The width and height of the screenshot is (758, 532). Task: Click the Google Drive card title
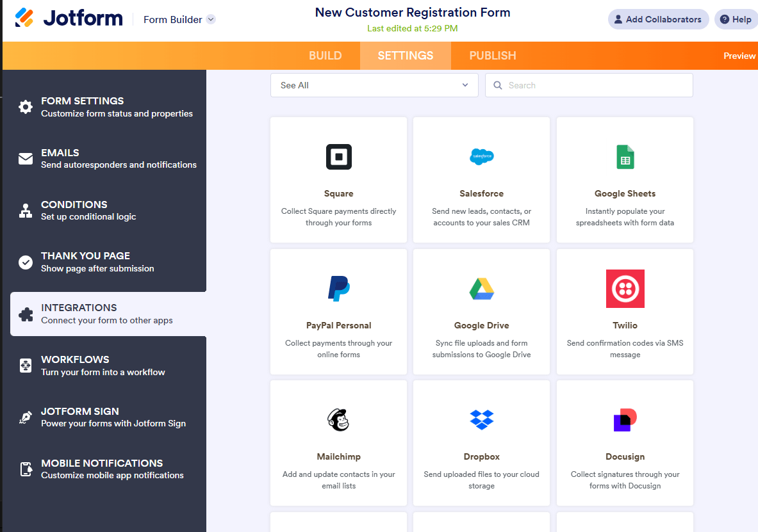(x=481, y=326)
